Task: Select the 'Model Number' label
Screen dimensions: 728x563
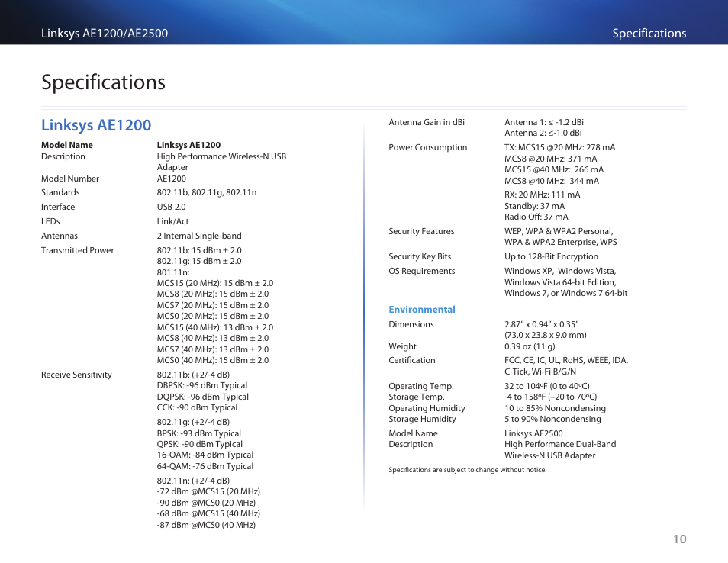Action: click(70, 179)
